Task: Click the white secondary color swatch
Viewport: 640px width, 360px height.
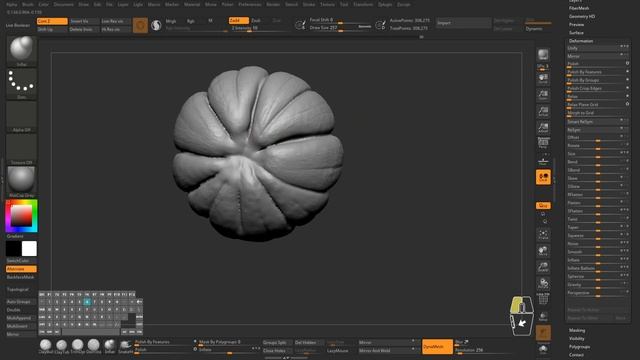Action: pos(29,249)
